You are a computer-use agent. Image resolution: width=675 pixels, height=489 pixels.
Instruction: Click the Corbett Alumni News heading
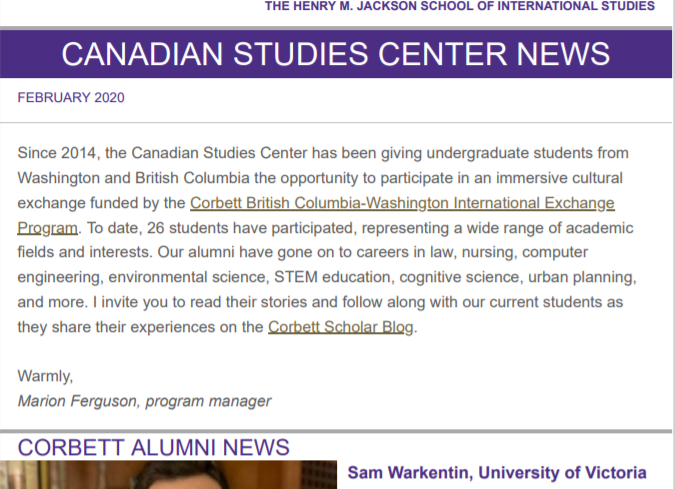pyautogui.click(x=154, y=447)
